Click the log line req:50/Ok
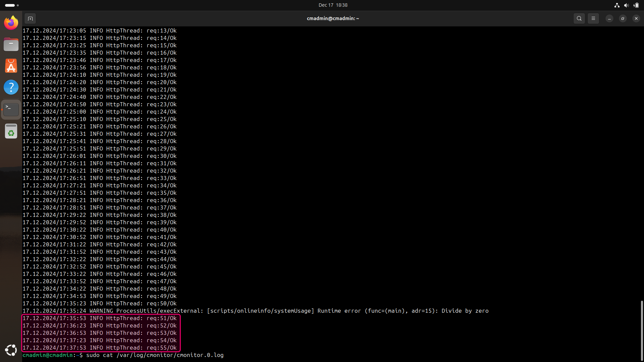 100,303
